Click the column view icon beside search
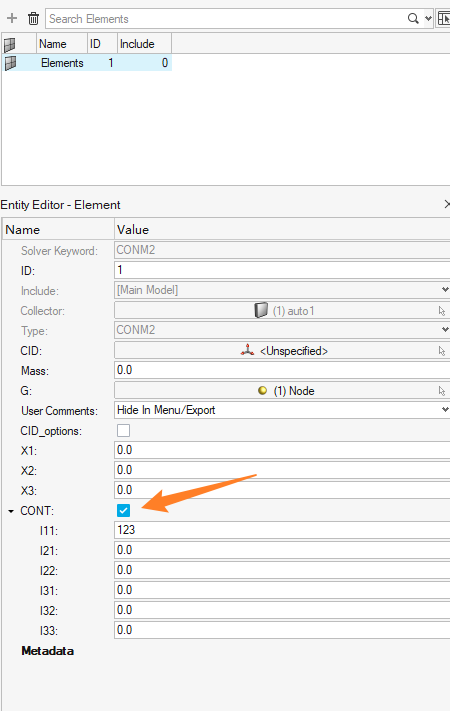The image size is (450, 711). (x=443, y=19)
